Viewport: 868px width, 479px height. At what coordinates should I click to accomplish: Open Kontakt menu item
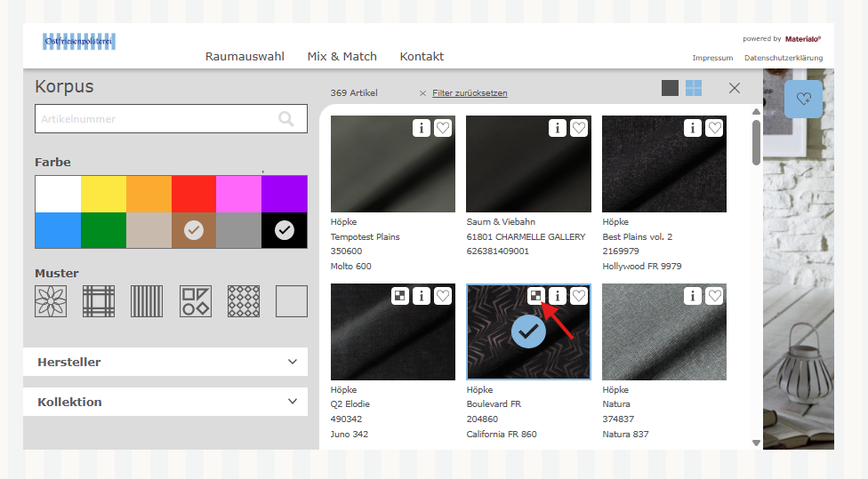(422, 56)
